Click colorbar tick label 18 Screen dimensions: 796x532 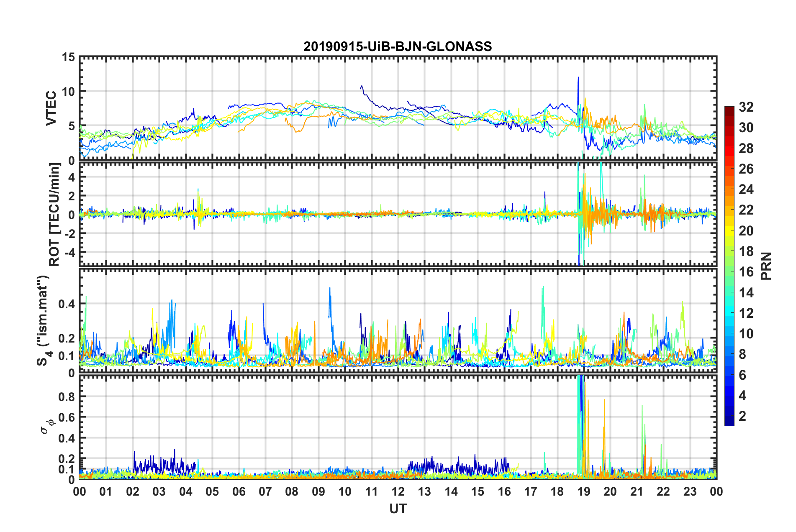[x=746, y=251]
